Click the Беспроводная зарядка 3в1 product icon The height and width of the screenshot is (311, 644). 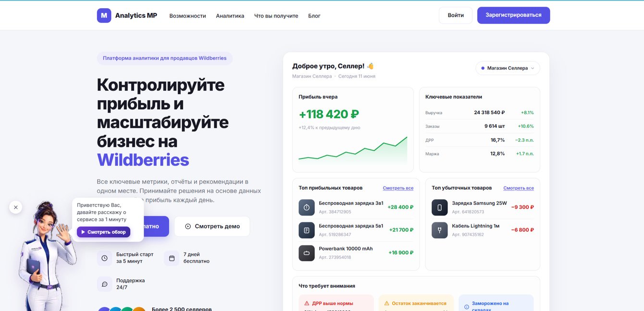pos(307,207)
